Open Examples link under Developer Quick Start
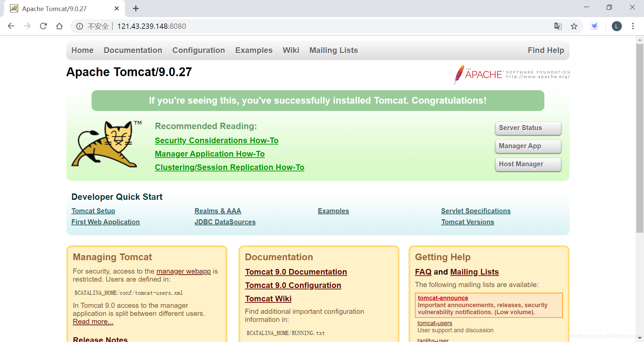This screenshot has height=342, width=644. [333, 211]
